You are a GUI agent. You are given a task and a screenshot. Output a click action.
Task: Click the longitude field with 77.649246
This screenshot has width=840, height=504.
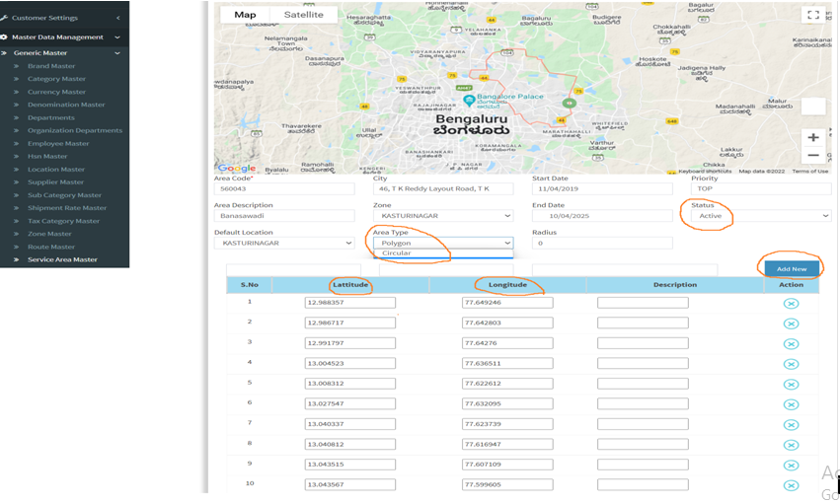click(507, 302)
